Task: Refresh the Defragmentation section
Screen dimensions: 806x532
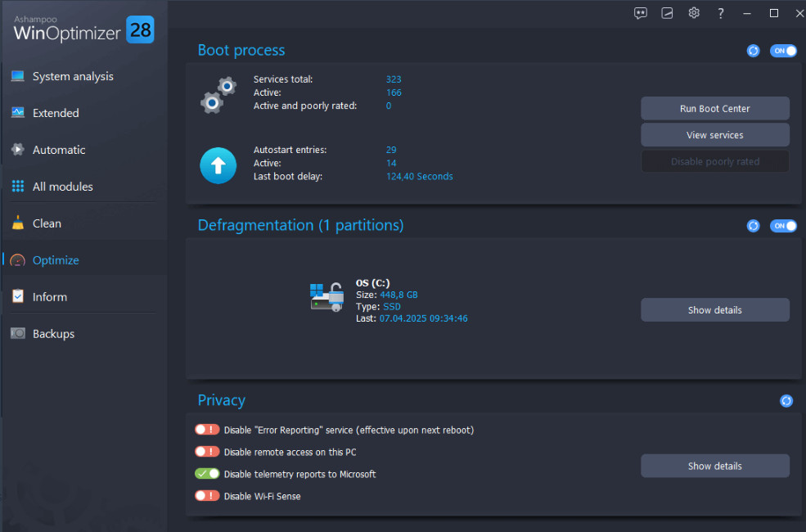Action: [753, 226]
